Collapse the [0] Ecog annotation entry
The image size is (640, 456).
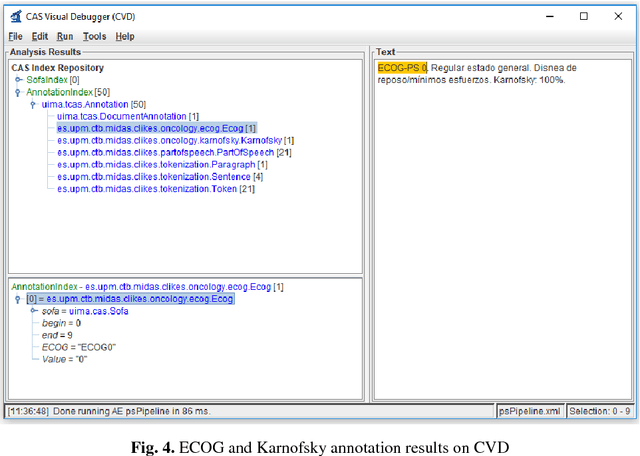click(x=19, y=299)
